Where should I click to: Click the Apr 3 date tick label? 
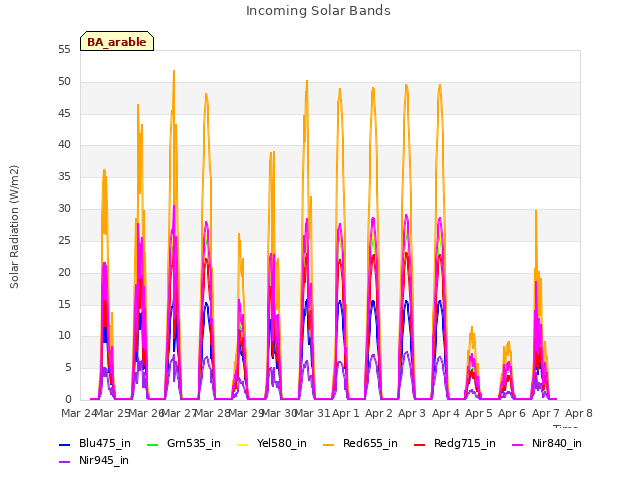coord(412,413)
